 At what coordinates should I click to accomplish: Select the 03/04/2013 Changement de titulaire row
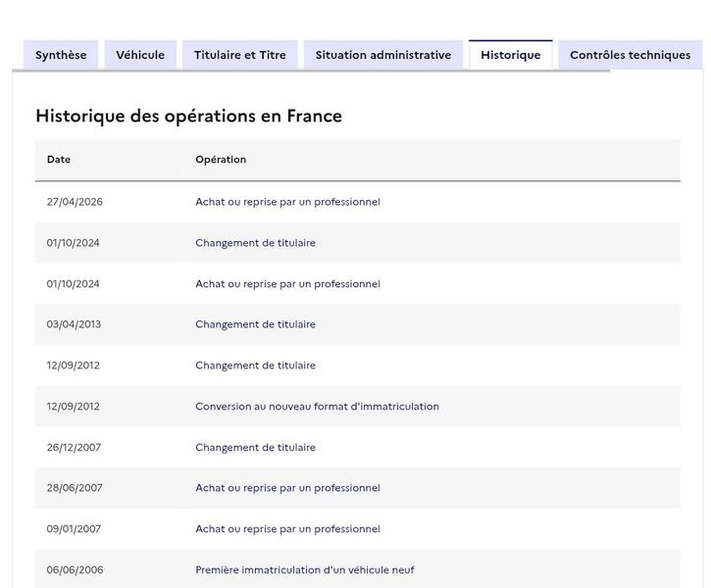(358, 324)
